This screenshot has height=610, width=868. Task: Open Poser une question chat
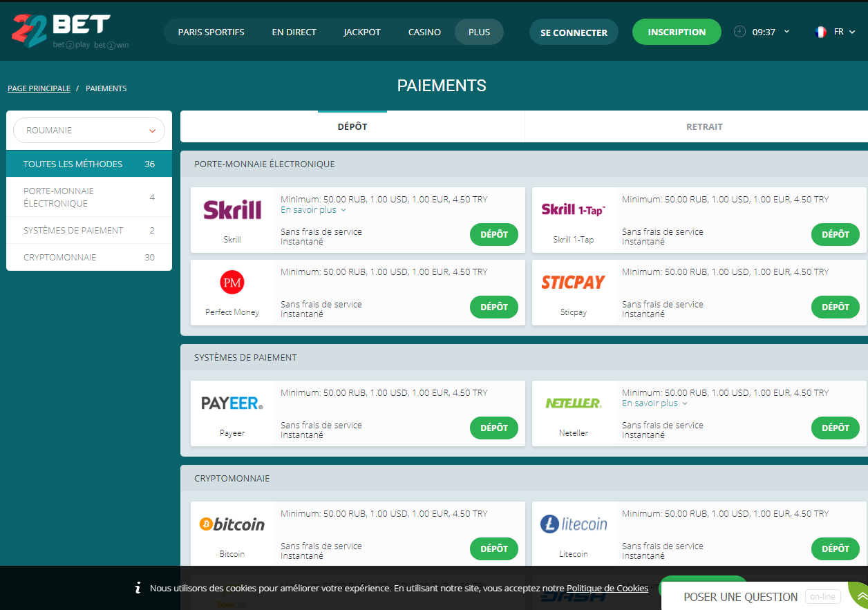(740, 597)
